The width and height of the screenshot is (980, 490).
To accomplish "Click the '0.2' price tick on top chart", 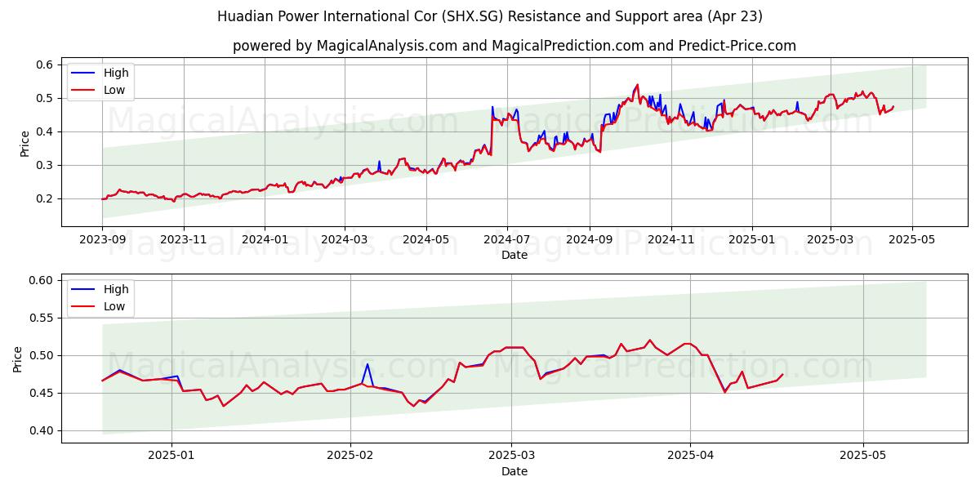I will (x=44, y=198).
